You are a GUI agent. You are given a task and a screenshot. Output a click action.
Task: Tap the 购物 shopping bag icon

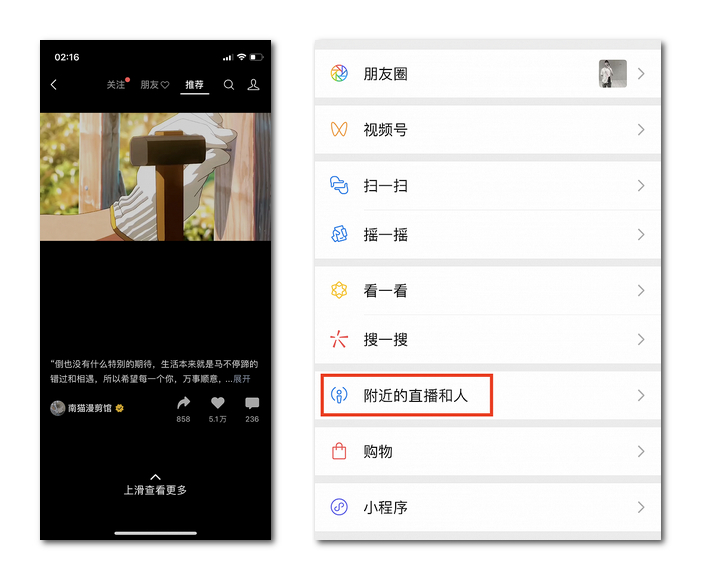point(339,451)
